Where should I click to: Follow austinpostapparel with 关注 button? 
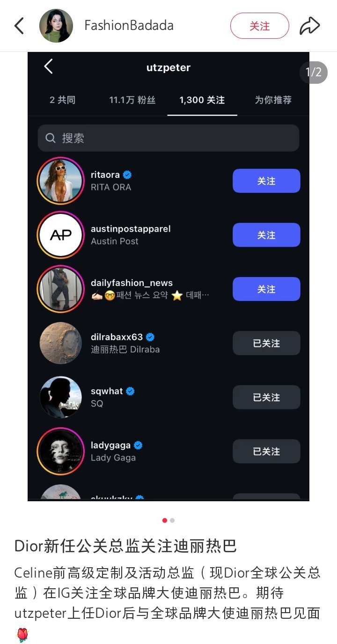tap(266, 235)
